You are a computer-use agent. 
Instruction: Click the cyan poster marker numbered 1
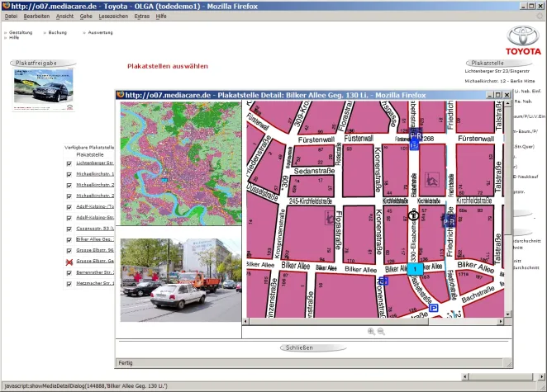[x=413, y=269]
